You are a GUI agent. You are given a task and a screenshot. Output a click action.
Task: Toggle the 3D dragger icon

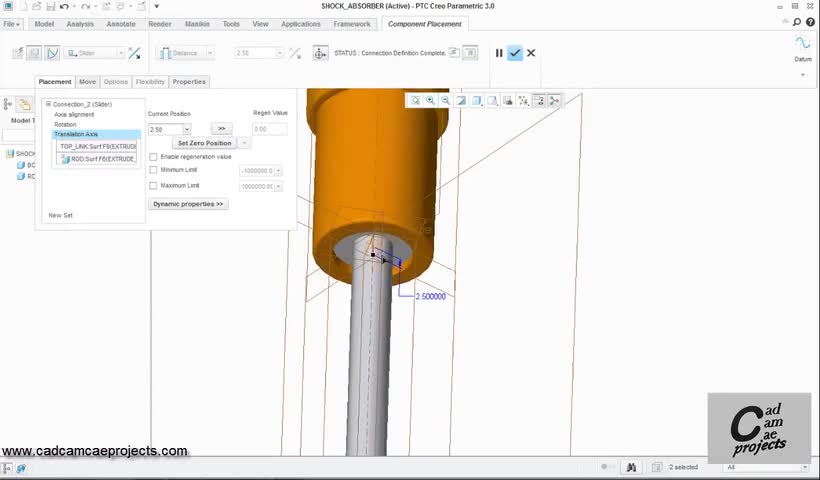320,53
